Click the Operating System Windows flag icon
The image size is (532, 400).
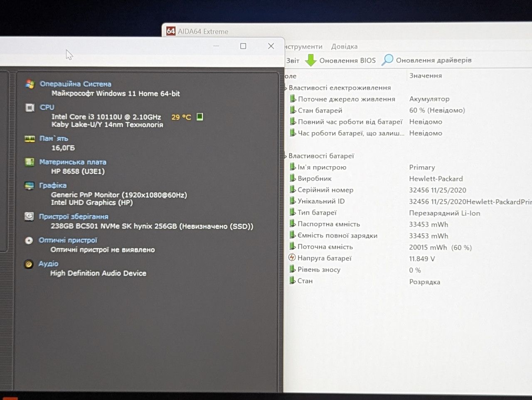click(30, 84)
